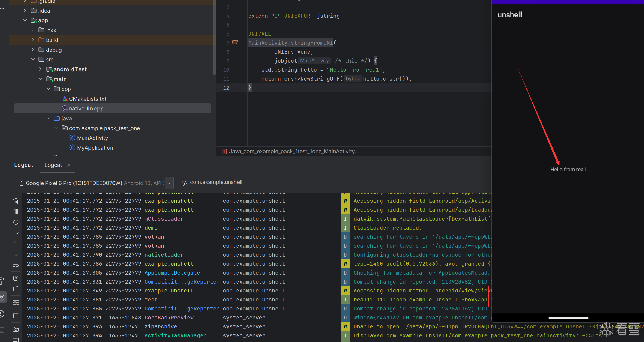Click the Clear Logcat trash icon

(x=16, y=201)
